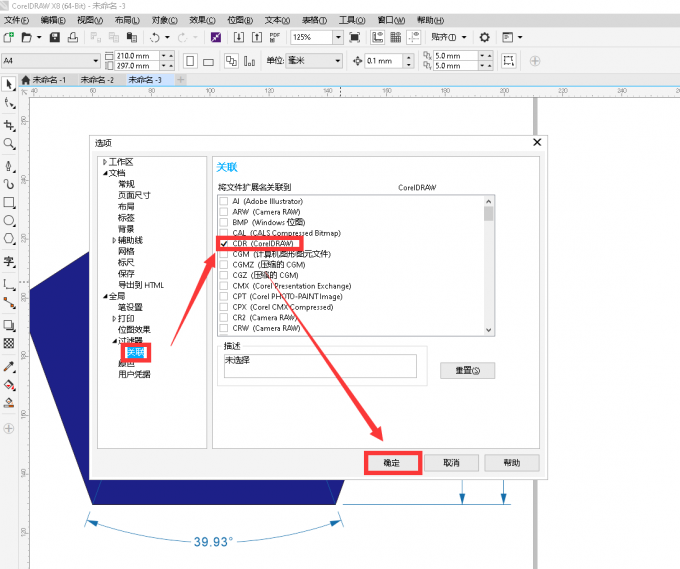Image resolution: width=680 pixels, height=569 pixels.
Task: Check the CGMZ checkbox
Action: [x=224, y=265]
